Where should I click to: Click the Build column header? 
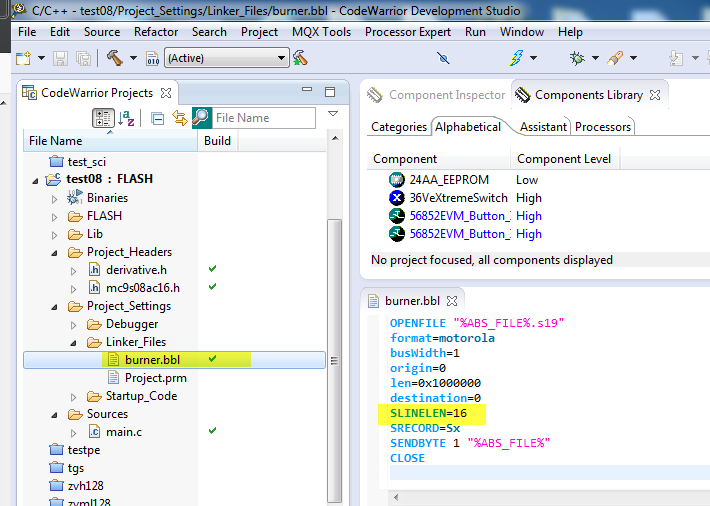pos(217,141)
